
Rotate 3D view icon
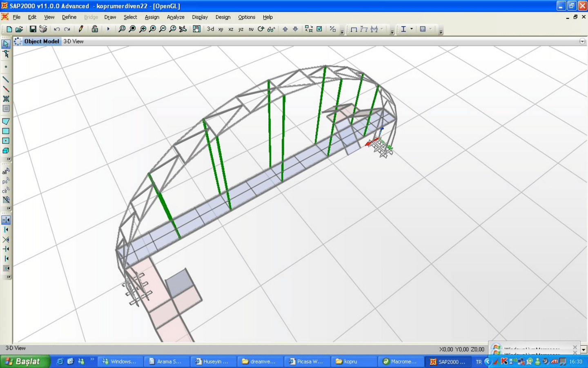pos(261,29)
